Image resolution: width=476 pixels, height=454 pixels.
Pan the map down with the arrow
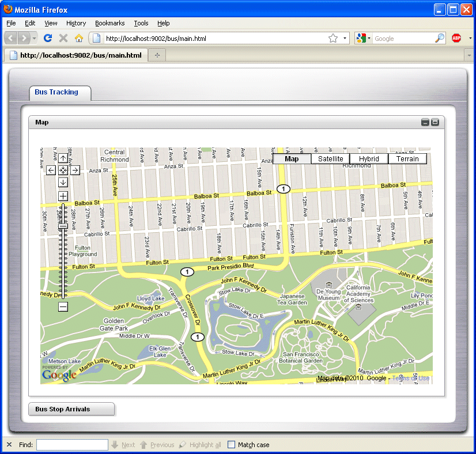(63, 182)
